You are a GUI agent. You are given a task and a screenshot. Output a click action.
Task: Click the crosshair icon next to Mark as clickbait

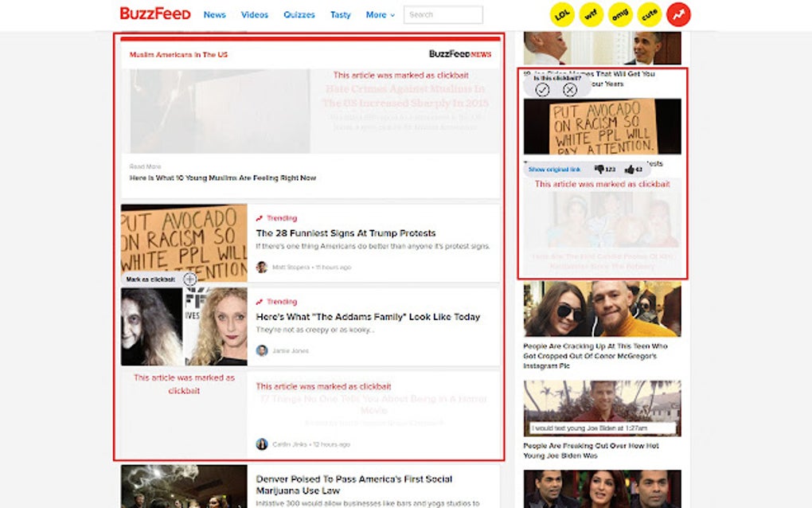(x=189, y=279)
